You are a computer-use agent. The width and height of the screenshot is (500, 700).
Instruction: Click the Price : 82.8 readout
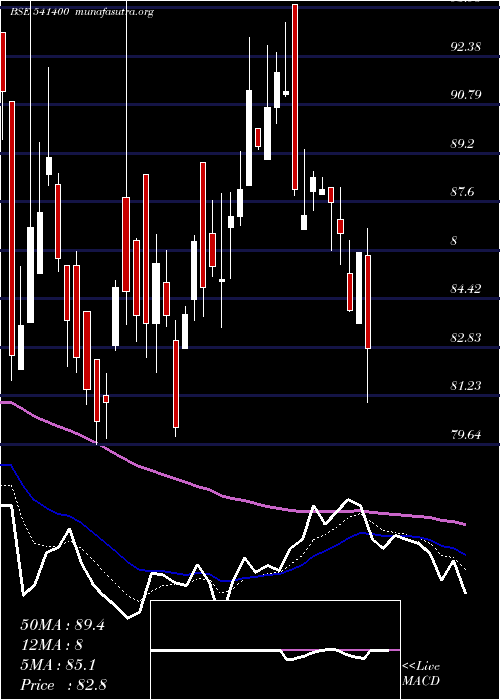click(x=63, y=685)
